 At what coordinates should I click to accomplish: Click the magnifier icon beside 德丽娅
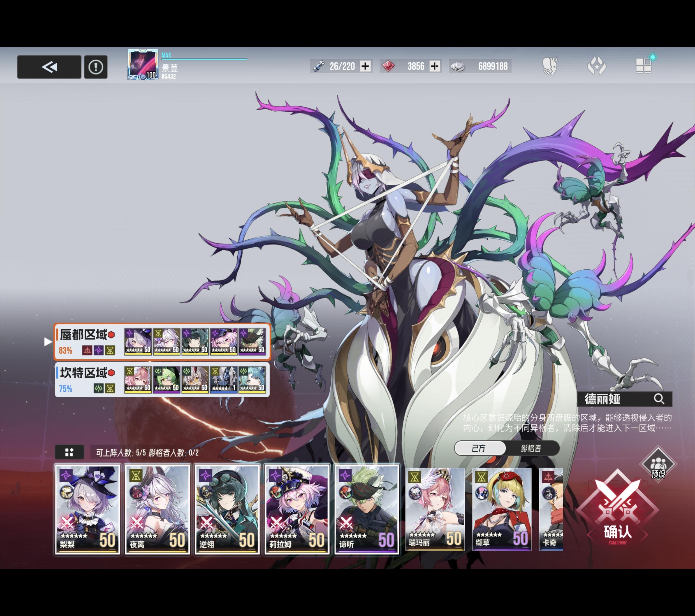(659, 398)
